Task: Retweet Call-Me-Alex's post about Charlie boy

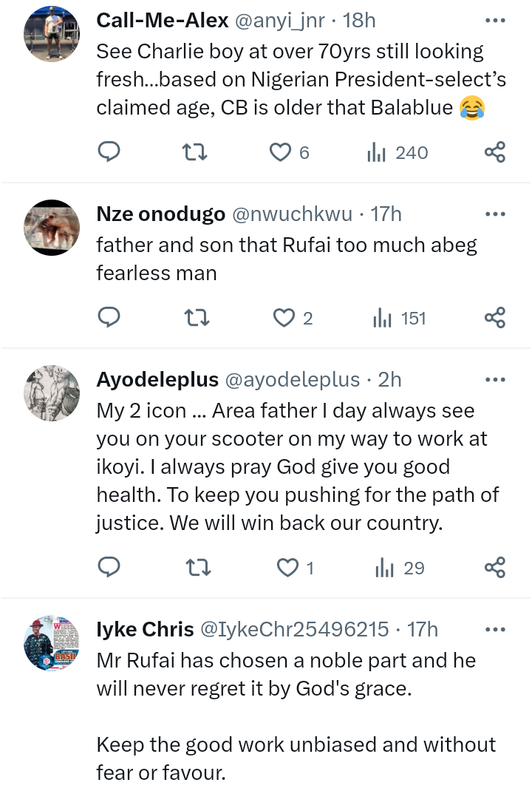Action: [194, 152]
